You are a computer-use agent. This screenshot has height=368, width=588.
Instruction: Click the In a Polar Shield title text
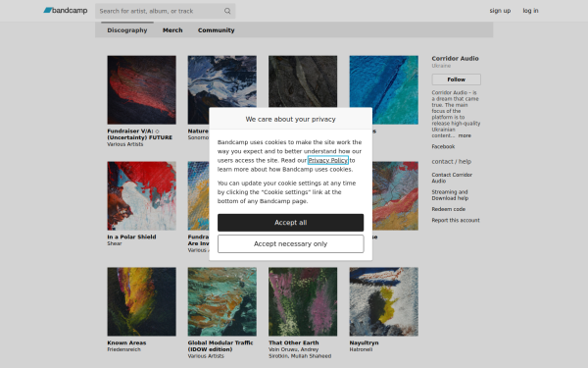click(x=131, y=237)
